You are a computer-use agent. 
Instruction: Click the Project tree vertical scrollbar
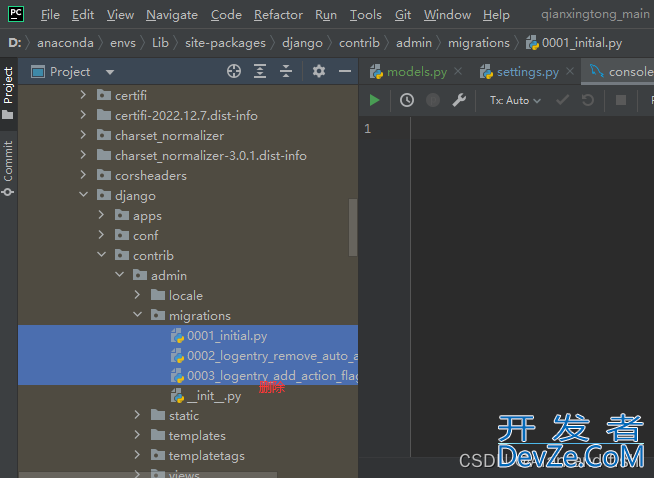pyautogui.click(x=353, y=227)
